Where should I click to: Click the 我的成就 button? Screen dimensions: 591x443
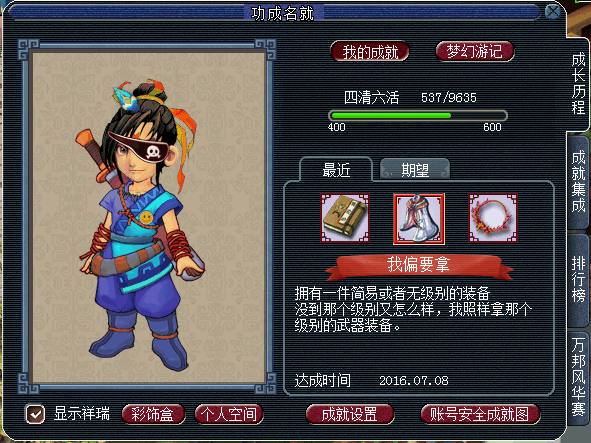(370, 52)
